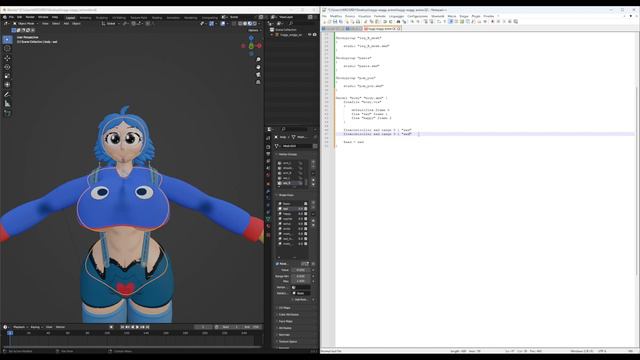Switch to material preview shading
The width and height of the screenshot is (640, 360).
pos(250,24)
